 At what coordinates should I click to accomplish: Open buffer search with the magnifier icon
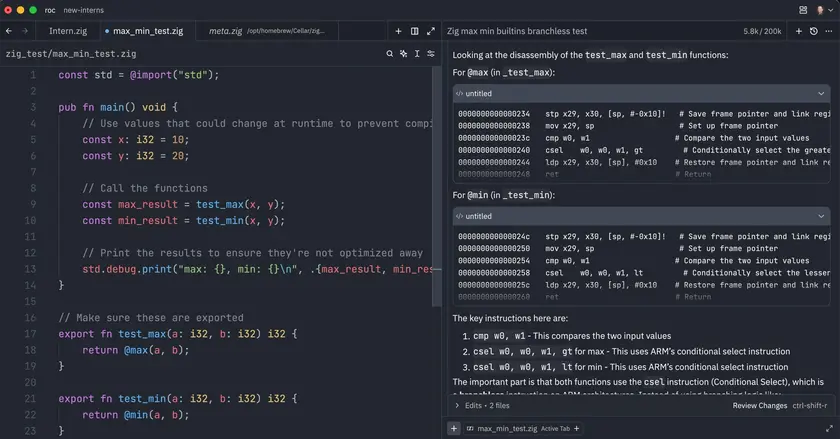(389, 54)
